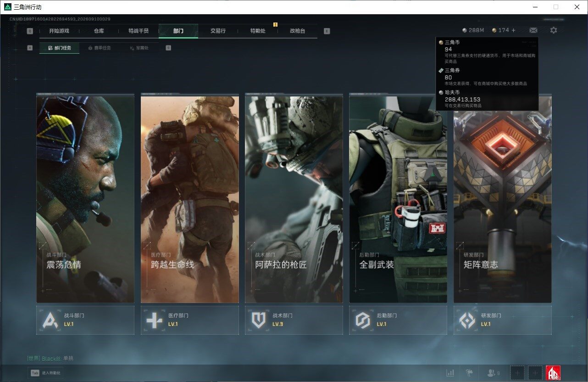Open the flag icon in bottom bar
The width and height of the screenshot is (588, 382).
click(x=469, y=373)
